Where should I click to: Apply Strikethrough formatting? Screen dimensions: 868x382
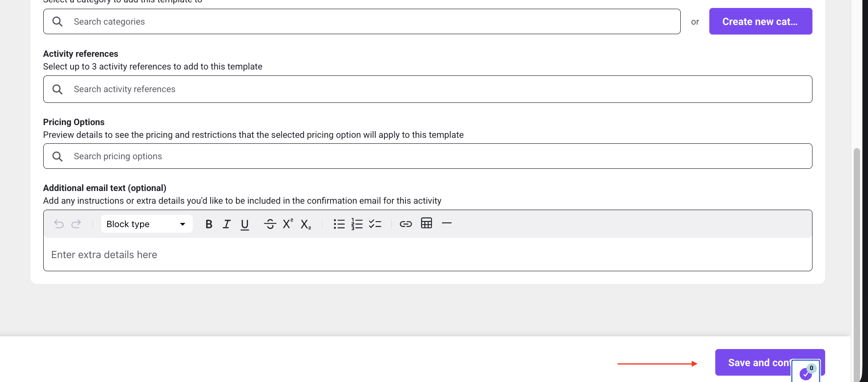coord(270,224)
